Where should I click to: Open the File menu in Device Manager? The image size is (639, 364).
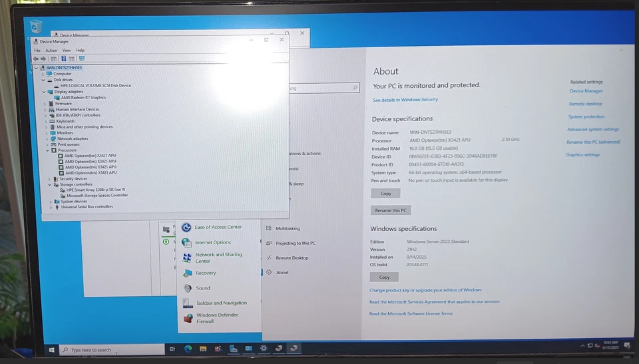pos(37,51)
